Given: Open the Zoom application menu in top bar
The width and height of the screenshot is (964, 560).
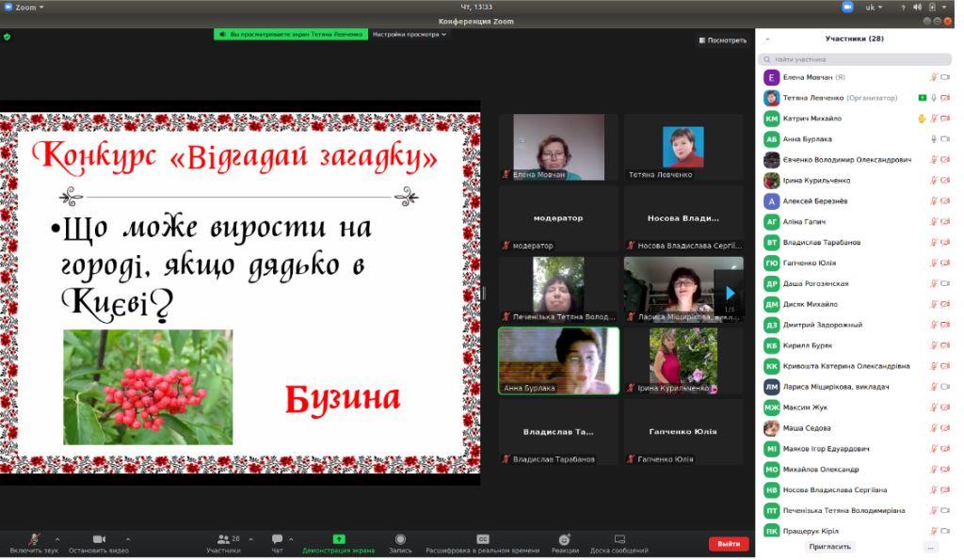Looking at the screenshot, I should point(24,7).
